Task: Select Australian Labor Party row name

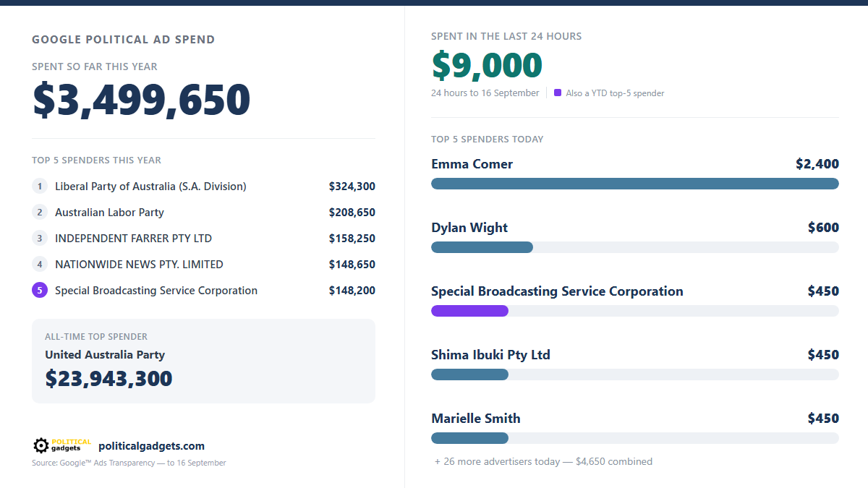Action: [109, 213]
